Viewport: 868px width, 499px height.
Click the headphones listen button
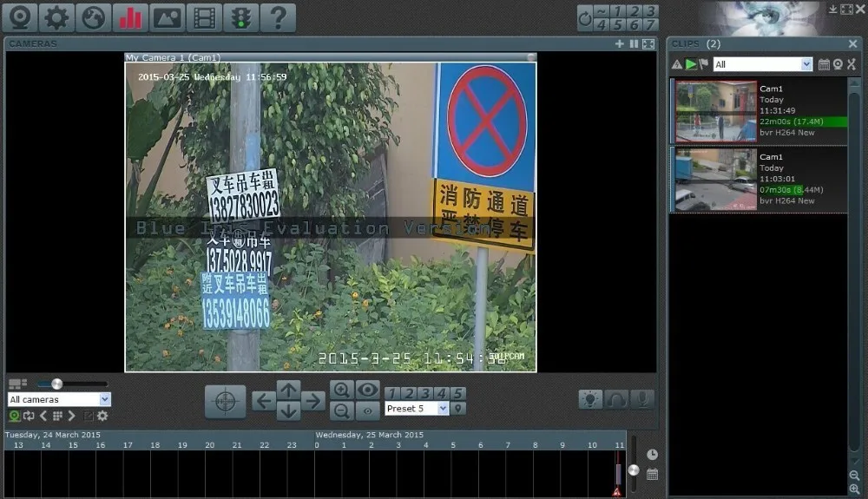[616, 399]
